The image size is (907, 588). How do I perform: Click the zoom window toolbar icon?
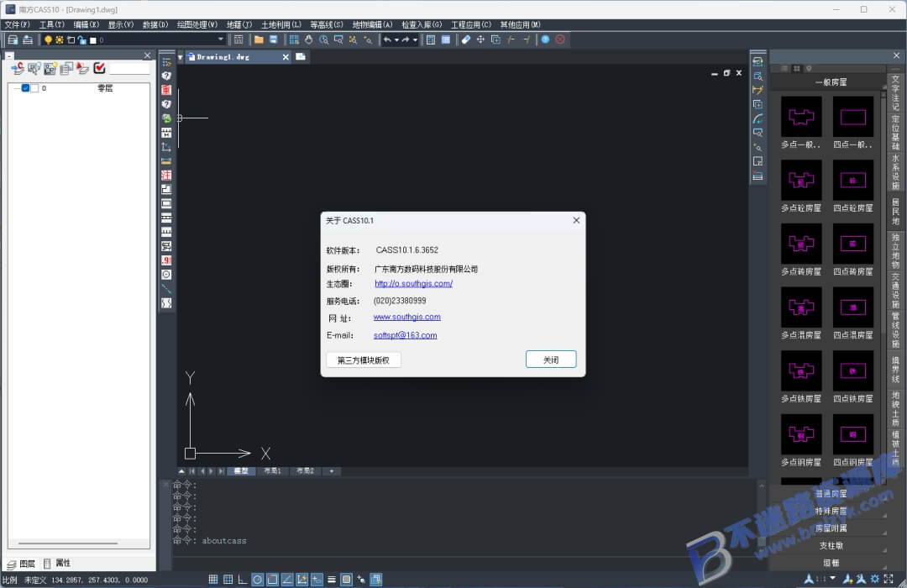tap(338, 39)
